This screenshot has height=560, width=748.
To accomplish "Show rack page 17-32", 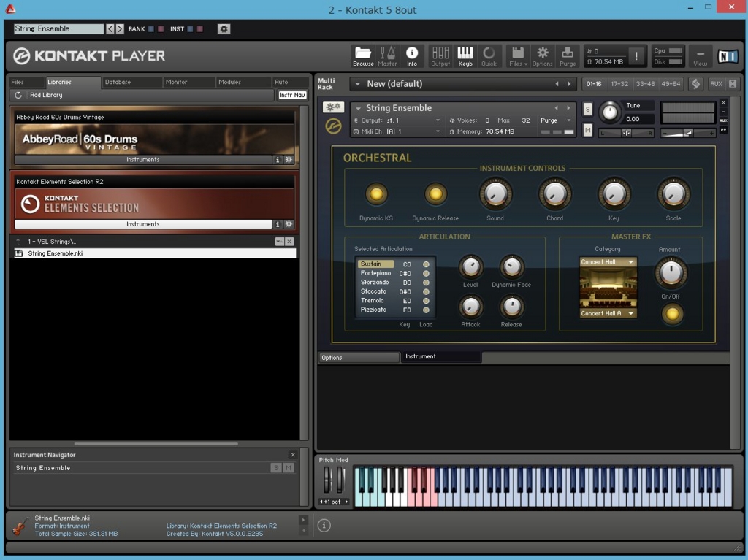I will 619,84.
